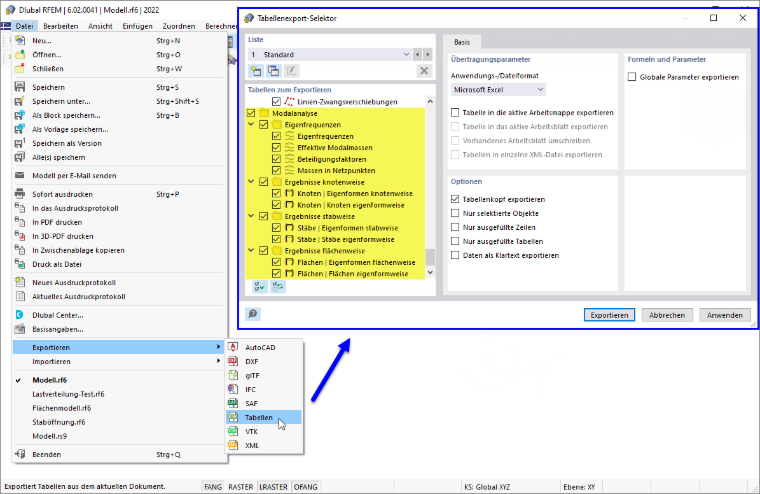Click the XML export icon
This screenshot has width=760, height=494.
point(233,446)
